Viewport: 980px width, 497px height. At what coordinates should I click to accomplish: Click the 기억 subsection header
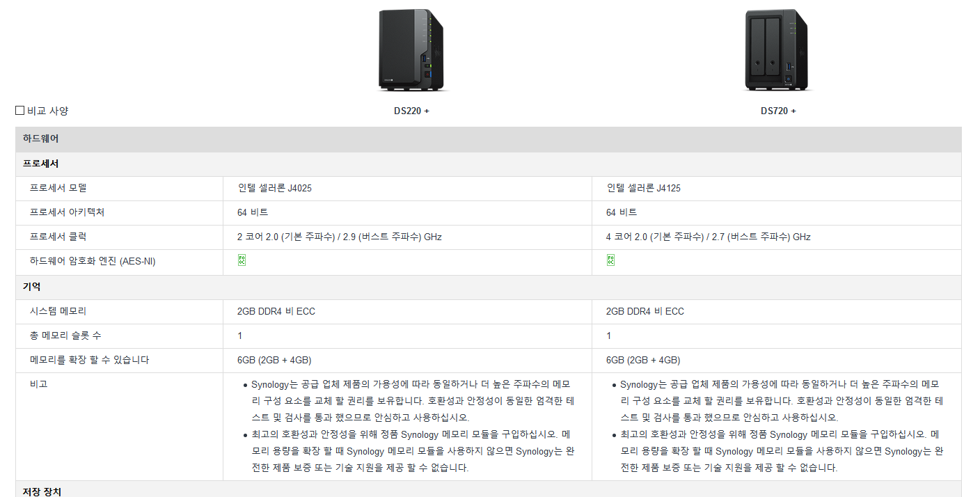pyautogui.click(x=488, y=287)
